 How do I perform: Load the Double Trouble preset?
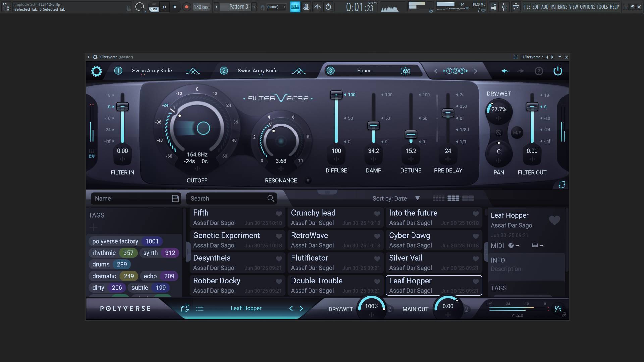[335, 285]
